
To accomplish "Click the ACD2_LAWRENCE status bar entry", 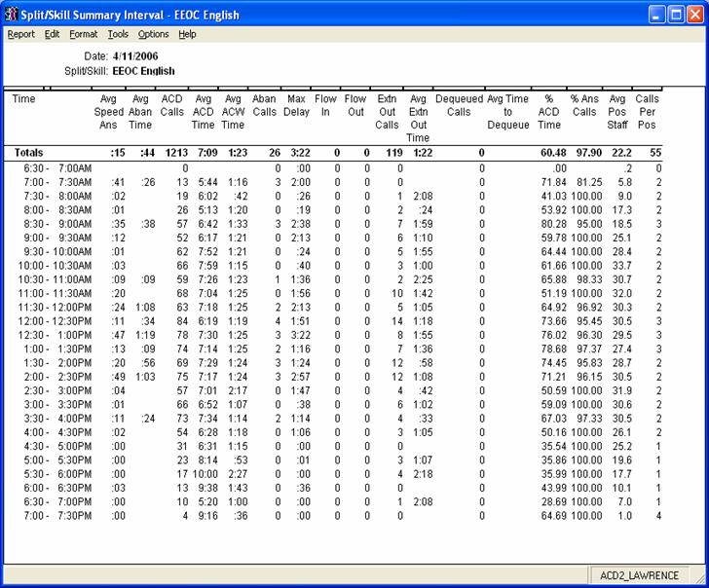I will tap(639, 575).
